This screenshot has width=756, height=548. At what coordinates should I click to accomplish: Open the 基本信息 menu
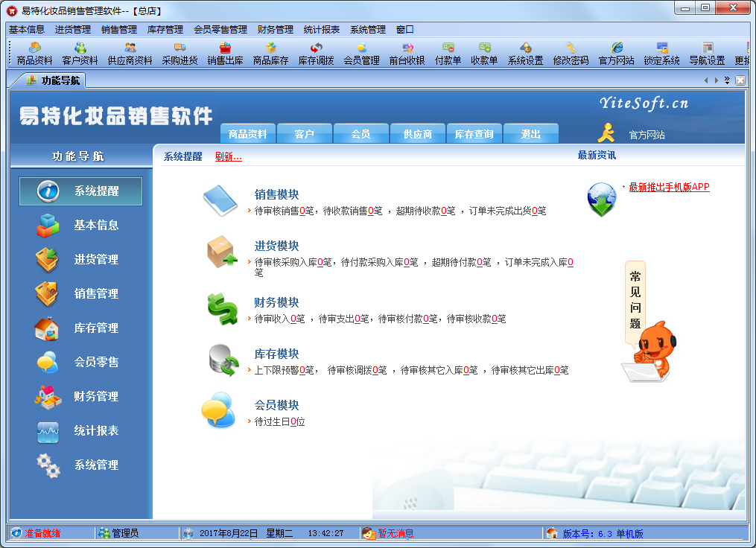tap(27, 29)
